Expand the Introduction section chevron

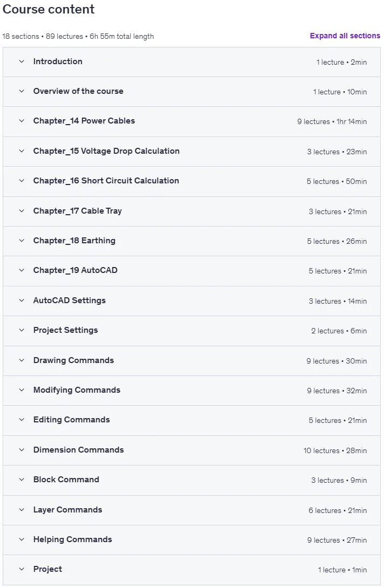pyautogui.click(x=22, y=61)
